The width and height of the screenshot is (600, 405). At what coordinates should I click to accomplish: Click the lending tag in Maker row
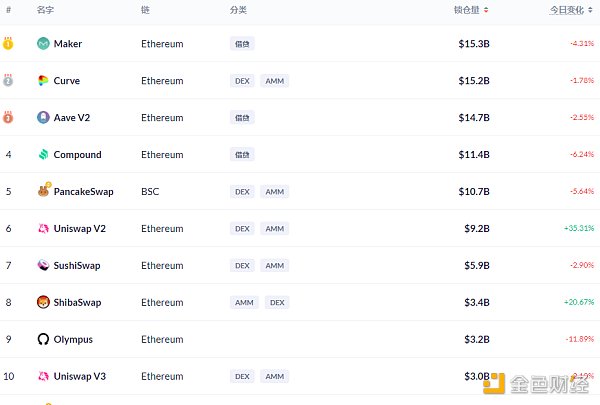pos(242,44)
